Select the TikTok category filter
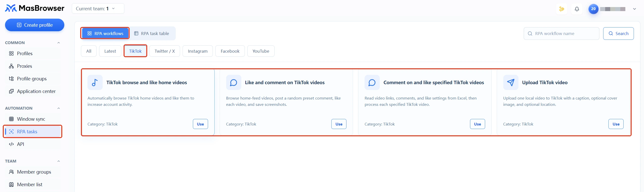The height and width of the screenshot is (192, 644). (135, 51)
